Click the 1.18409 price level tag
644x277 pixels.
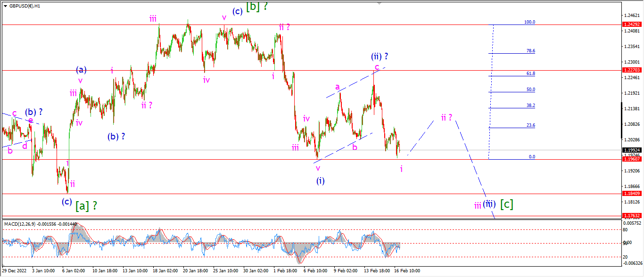pyautogui.click(x=632, y=193)
